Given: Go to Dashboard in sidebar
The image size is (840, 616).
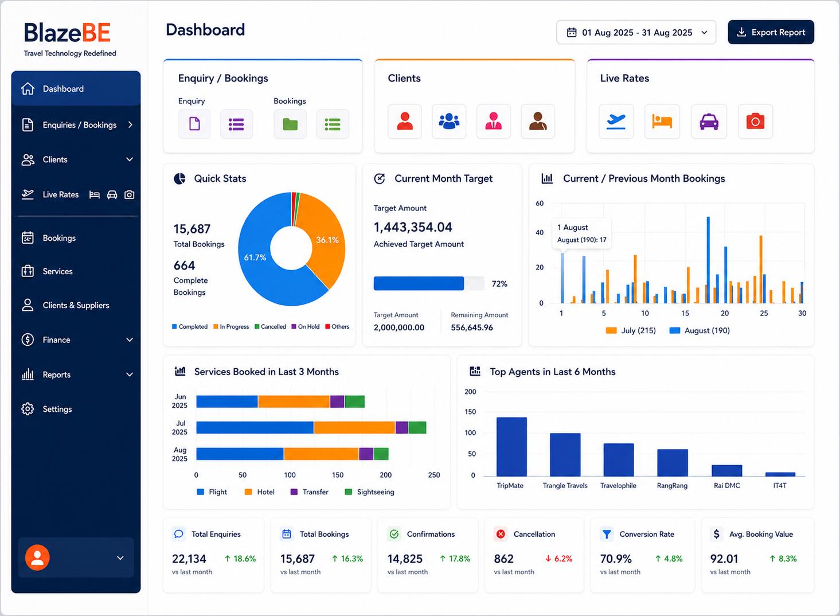Looking at the screenshot, I should pyautogui.click(x=76, y=88).
